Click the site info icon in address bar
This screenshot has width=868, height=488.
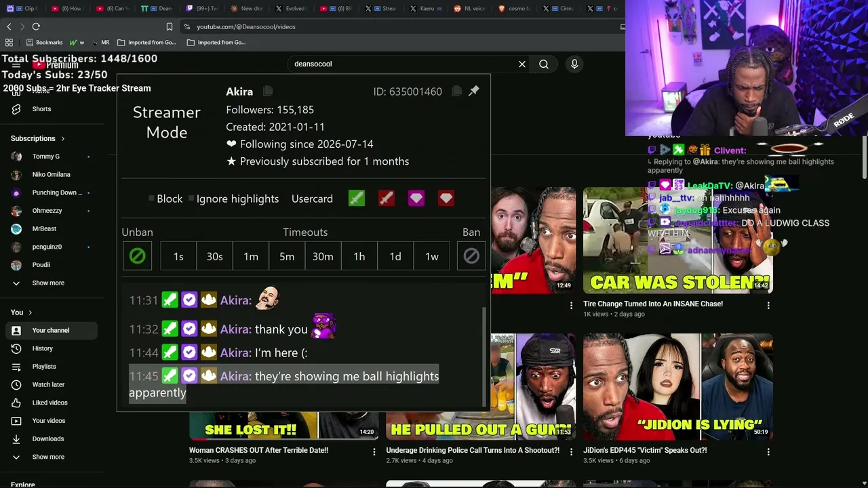186,26
